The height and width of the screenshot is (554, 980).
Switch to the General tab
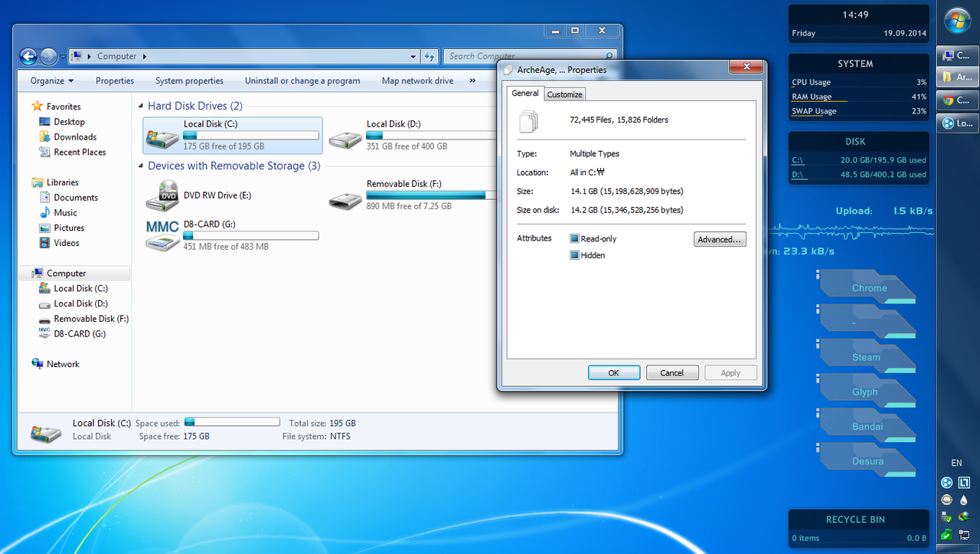(525, 93)
